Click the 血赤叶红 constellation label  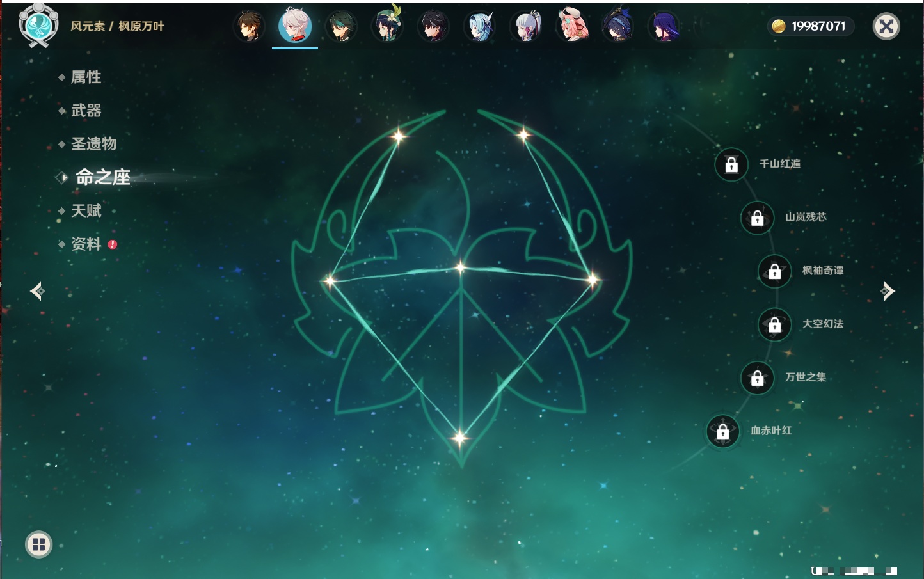click(771, 431)
